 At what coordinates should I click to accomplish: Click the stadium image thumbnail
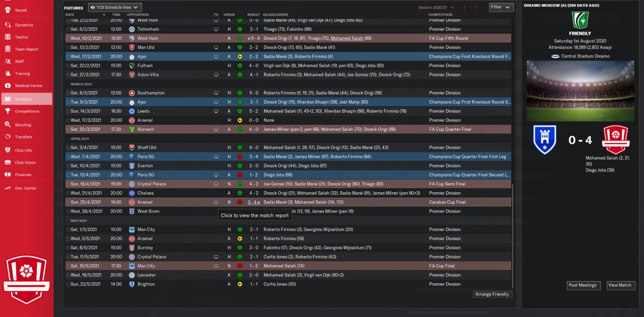click(581, 91)
